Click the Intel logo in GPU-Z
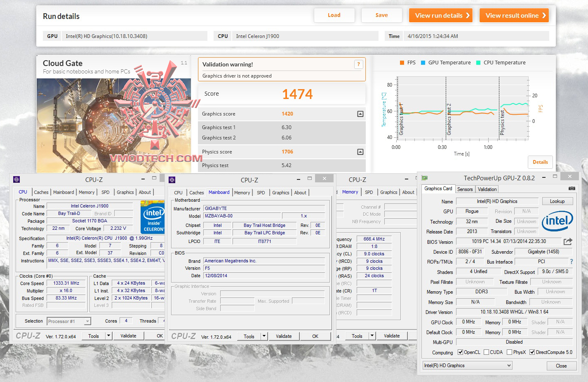Image resolution: width=588 pixels, height=382 pixels. [x=557, y=221]
